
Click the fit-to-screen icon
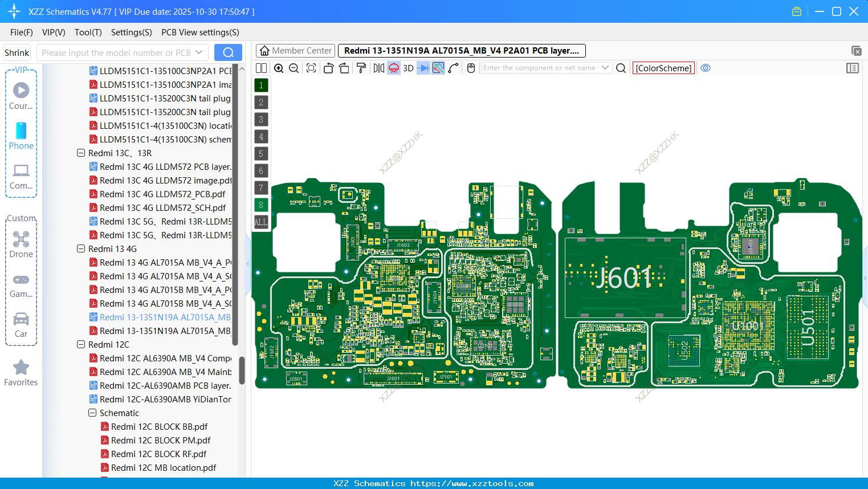pyautogui.click(x=311, y=68)
